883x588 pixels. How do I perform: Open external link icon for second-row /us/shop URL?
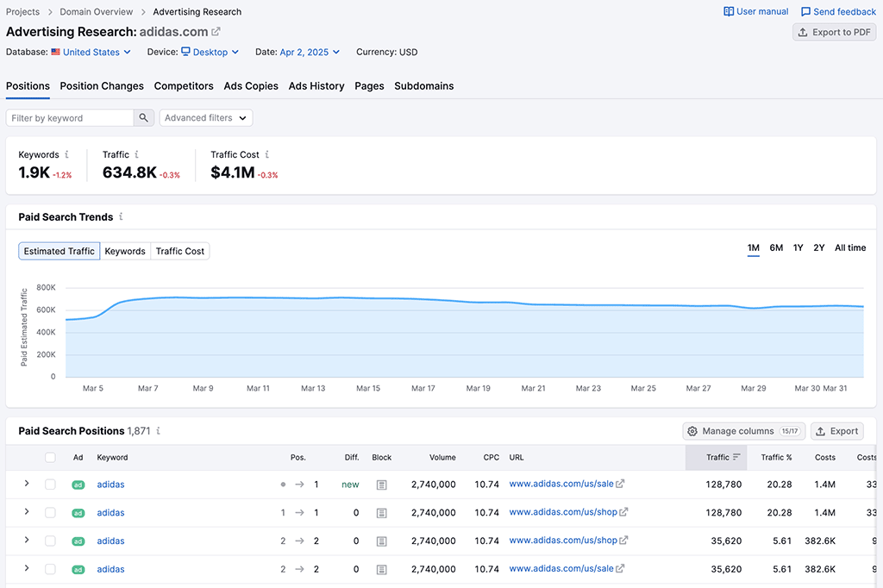point(623,512)
